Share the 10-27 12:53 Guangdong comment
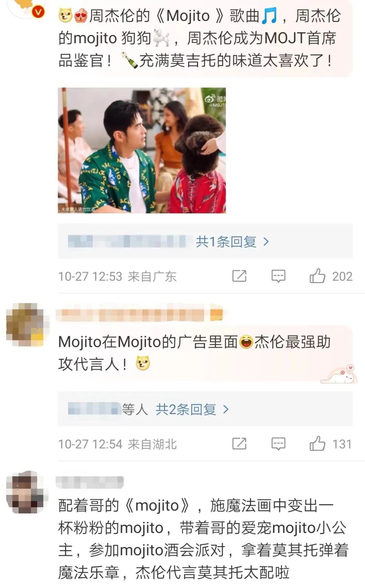 [239, 276]
